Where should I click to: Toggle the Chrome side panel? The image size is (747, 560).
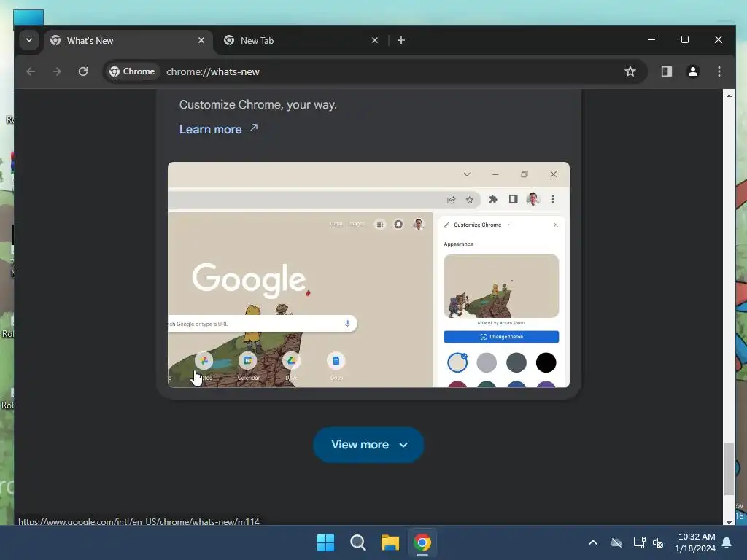coord(667,71)
